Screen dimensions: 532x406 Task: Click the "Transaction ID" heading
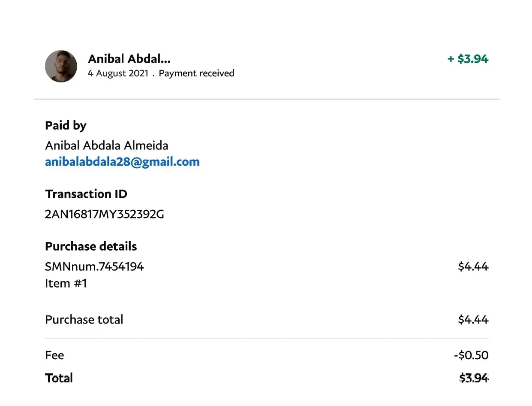pos(86,194)
